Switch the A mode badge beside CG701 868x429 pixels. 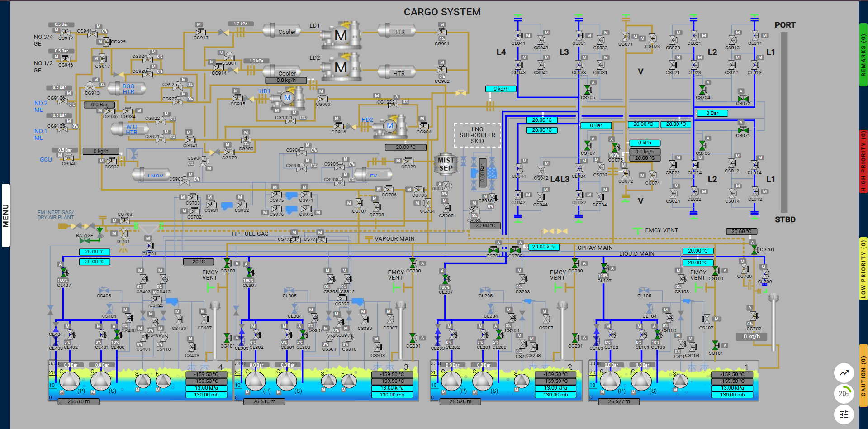tap(753, 243)
